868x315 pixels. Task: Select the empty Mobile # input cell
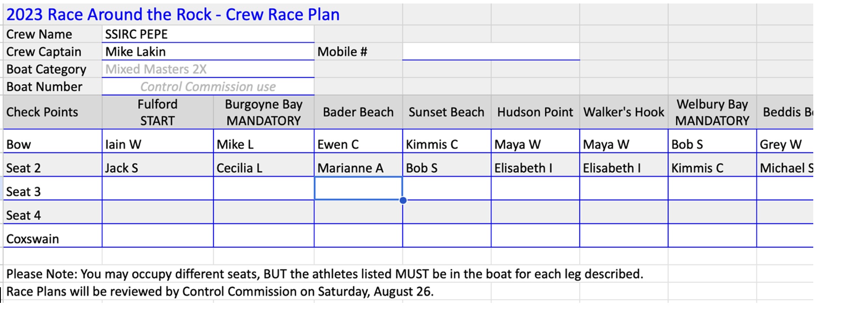[x=491, y=52]
